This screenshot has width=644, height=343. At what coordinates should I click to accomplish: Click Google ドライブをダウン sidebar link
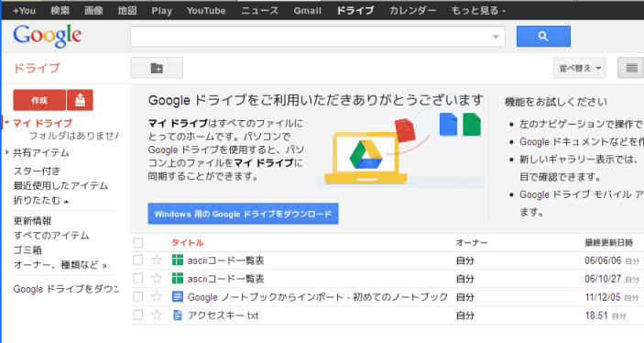pyautogui.click(x=66, y=289)
